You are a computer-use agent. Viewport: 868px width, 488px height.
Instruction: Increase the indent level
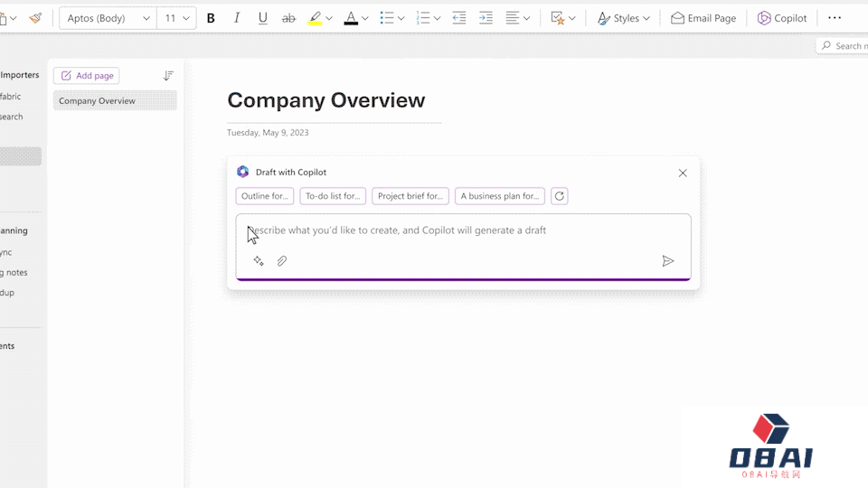coord(486,18)
